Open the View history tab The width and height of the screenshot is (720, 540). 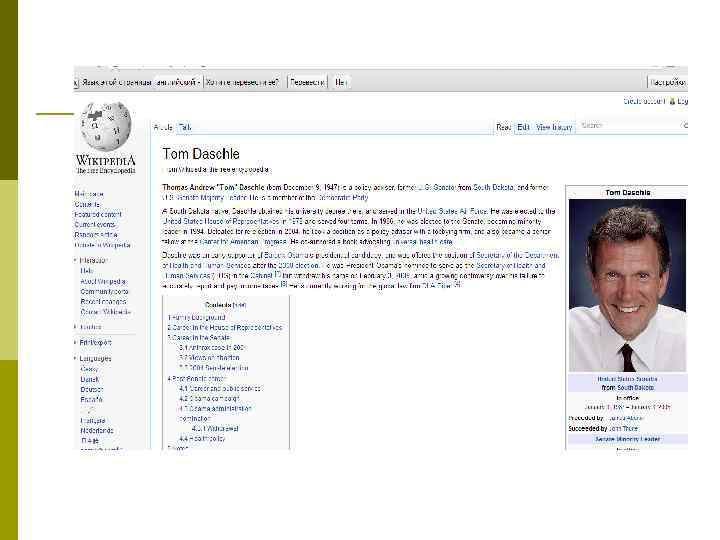(554, 127)
